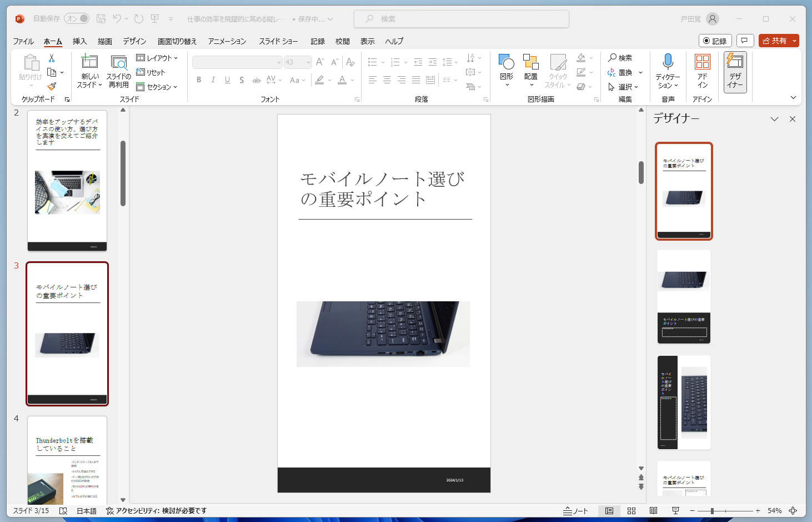Click the increase font size icon
The height and width of the screenshot is (522, 812).
tap(320, 62)
